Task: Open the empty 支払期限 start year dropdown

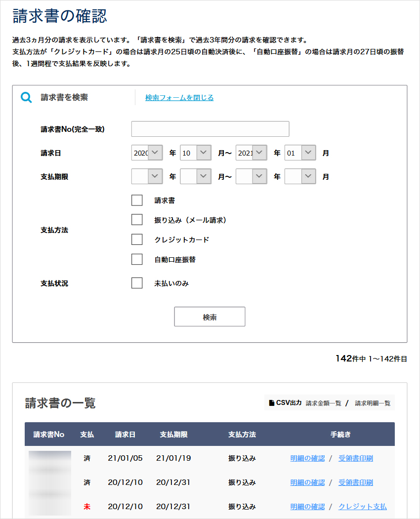Action: (147, 176)
